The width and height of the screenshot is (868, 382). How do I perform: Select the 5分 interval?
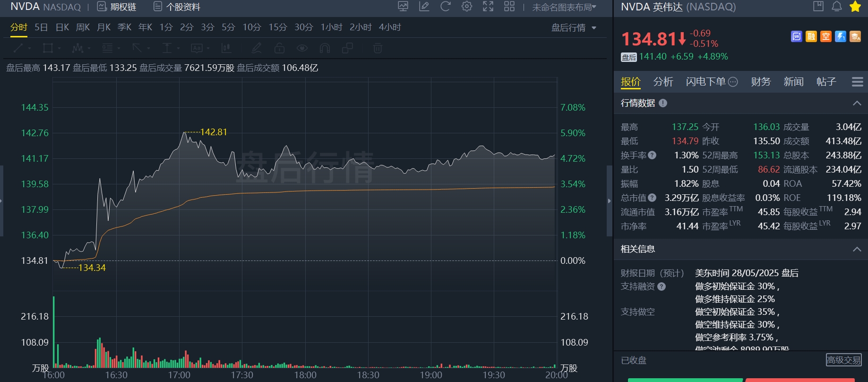pos(228,27)
